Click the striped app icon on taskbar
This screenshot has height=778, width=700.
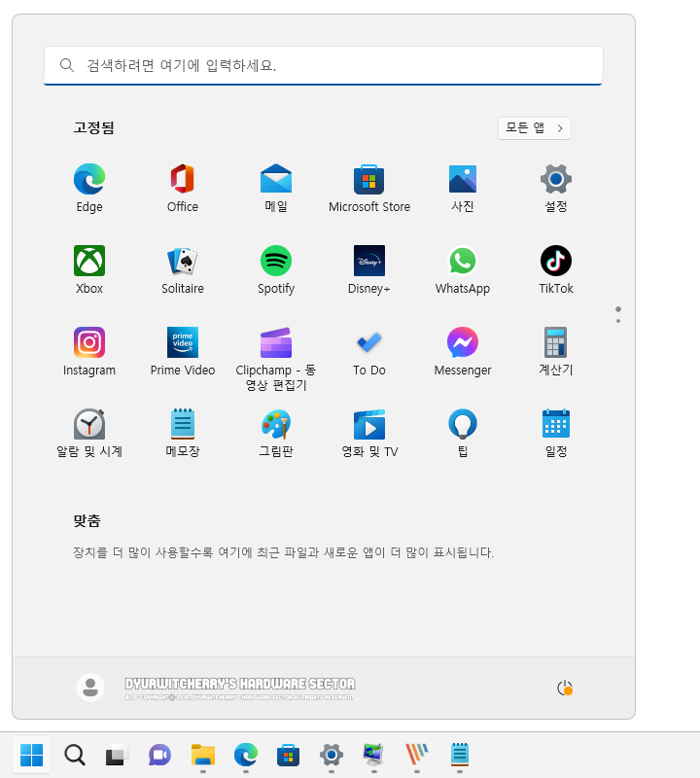coord(417,756)
